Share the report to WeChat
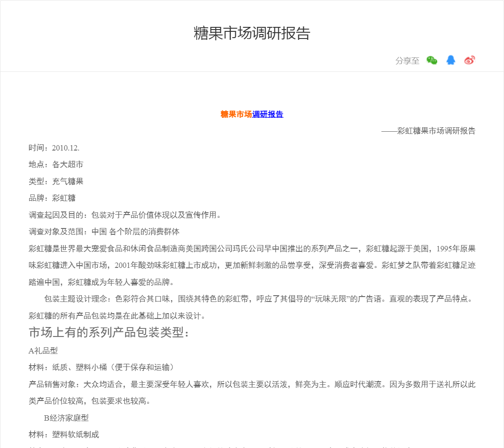Viewport: 504px width, 448px height. [x=432, y=60]
